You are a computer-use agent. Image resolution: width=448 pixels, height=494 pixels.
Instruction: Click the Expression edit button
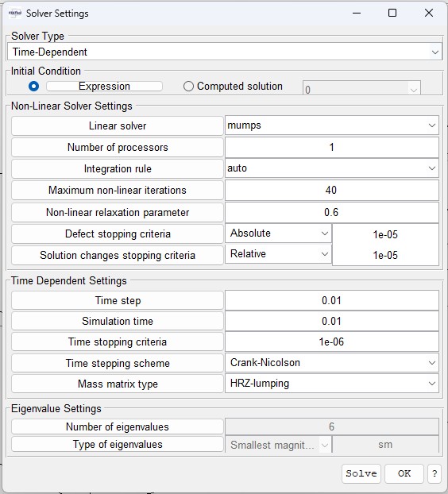tap(104, 87)
